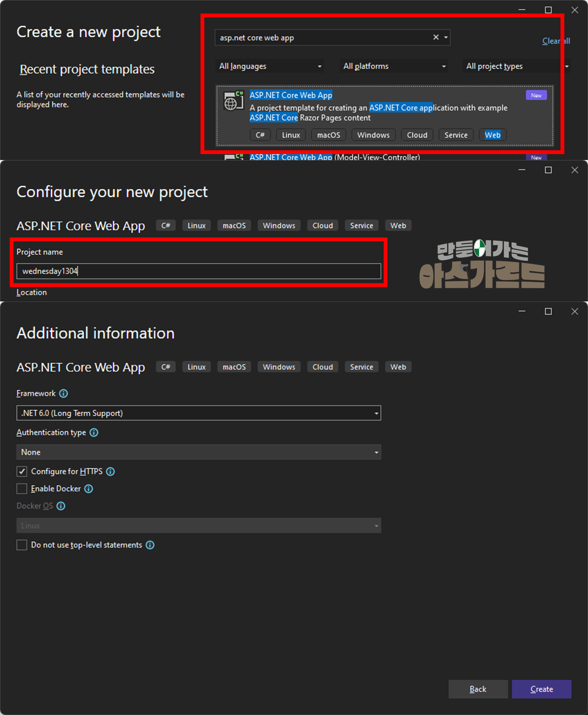Show info about Docker OS
This screenshot has height=715, width=588.
pos(61,506)
